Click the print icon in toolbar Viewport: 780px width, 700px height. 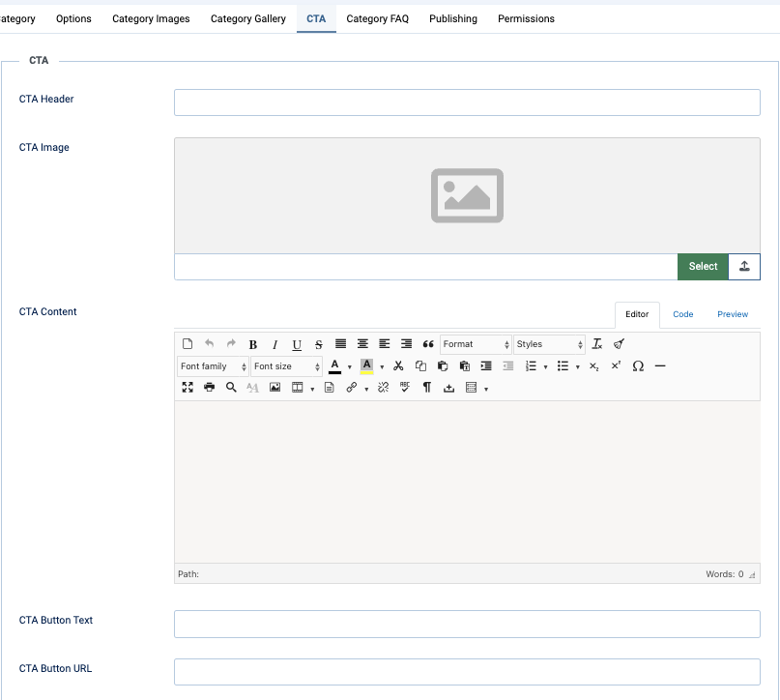click(x=209, y=388)
